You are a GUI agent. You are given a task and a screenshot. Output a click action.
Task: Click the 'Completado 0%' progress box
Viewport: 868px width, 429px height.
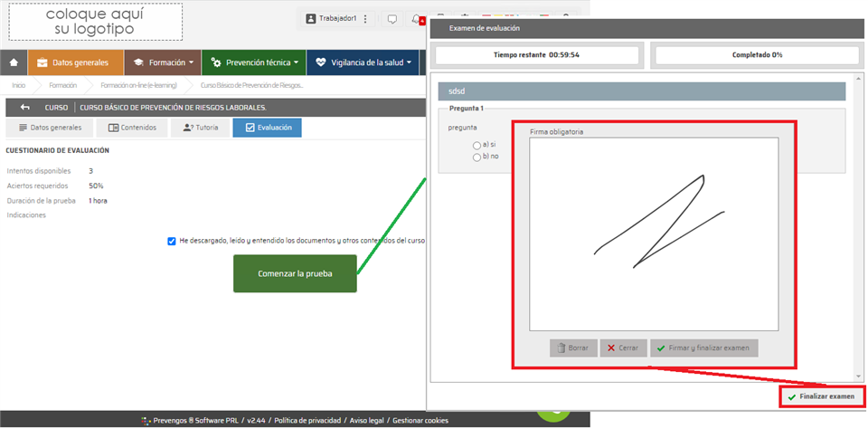(x=758, y=55)
